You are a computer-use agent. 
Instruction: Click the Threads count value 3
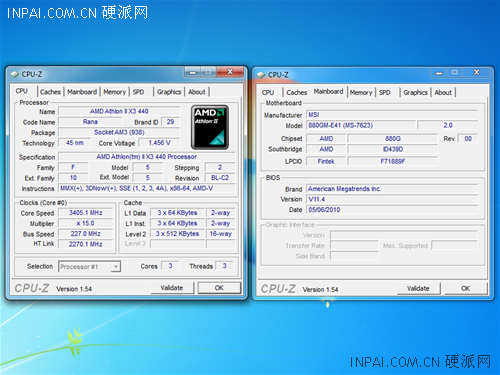pyautogui.click(x=225, y=266)
